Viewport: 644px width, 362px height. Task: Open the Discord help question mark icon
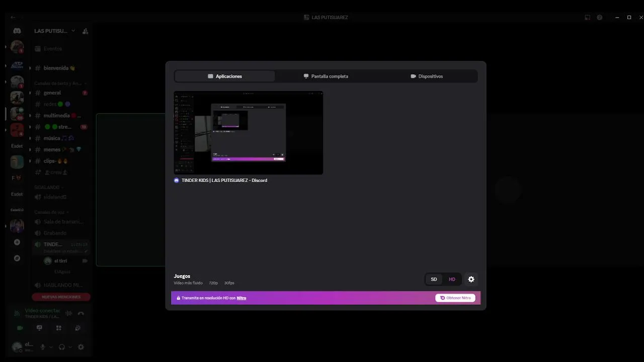[599, 18]
